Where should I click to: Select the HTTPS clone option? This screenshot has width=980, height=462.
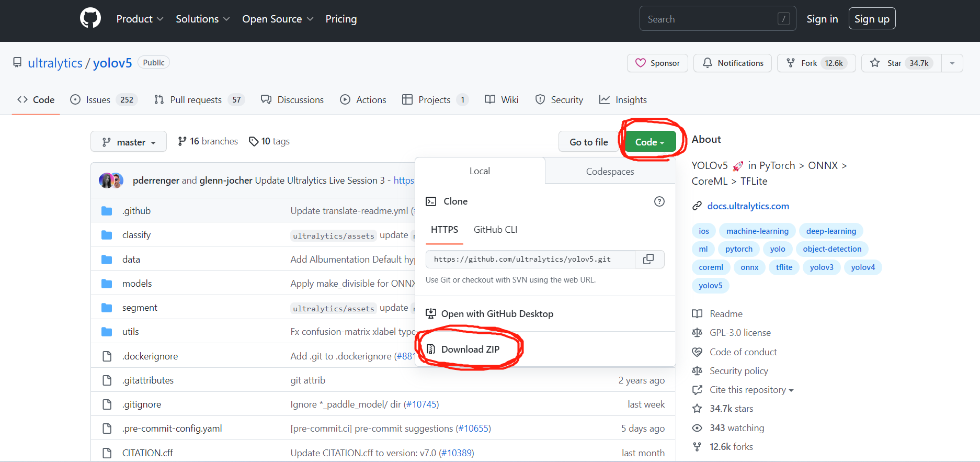[x=445, y=230]
